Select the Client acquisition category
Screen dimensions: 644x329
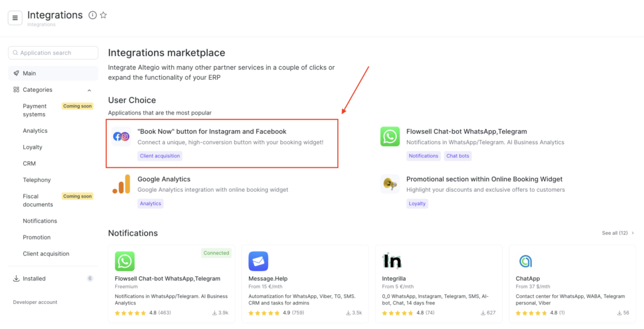pos(46,254)
